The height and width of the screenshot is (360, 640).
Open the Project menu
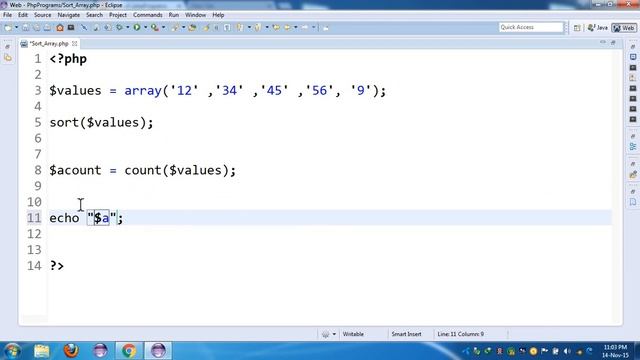point(118,15)
